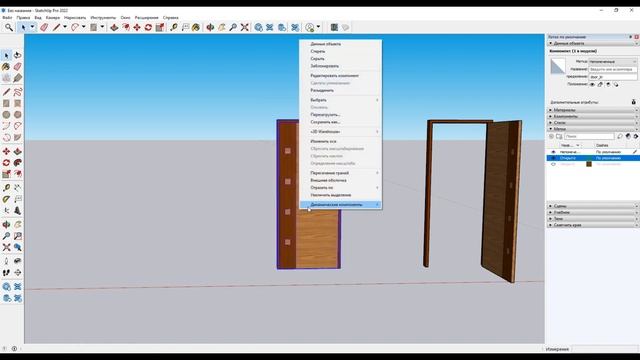Expand the Components panel in the tray
Screen dimensions: 640x360
pos(593,116)
